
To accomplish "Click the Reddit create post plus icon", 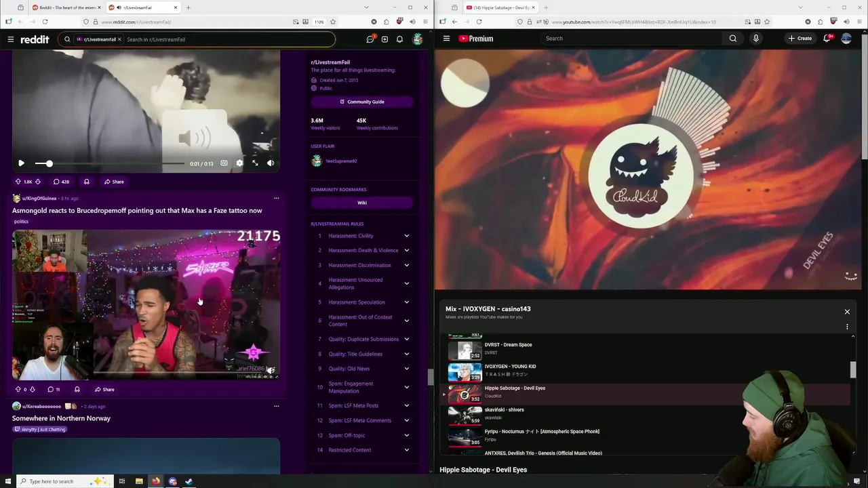I will click(x=384, y=39).
